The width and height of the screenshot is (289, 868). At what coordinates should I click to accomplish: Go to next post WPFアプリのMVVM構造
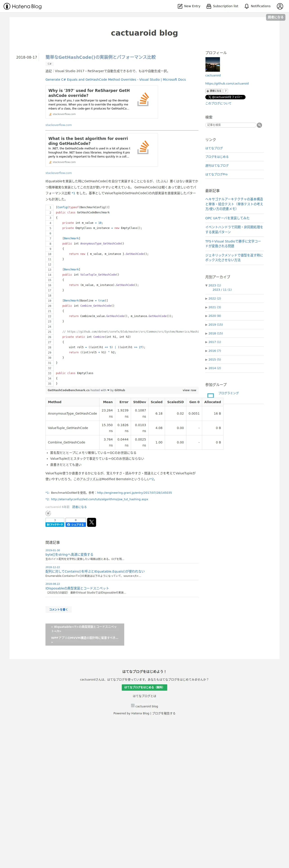tap(85, 640)
